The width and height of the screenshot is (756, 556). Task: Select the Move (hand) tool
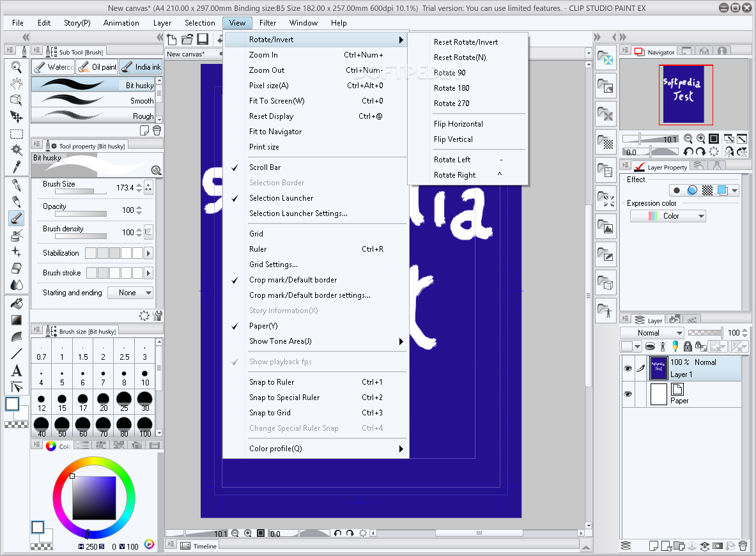tap(17, 84)
